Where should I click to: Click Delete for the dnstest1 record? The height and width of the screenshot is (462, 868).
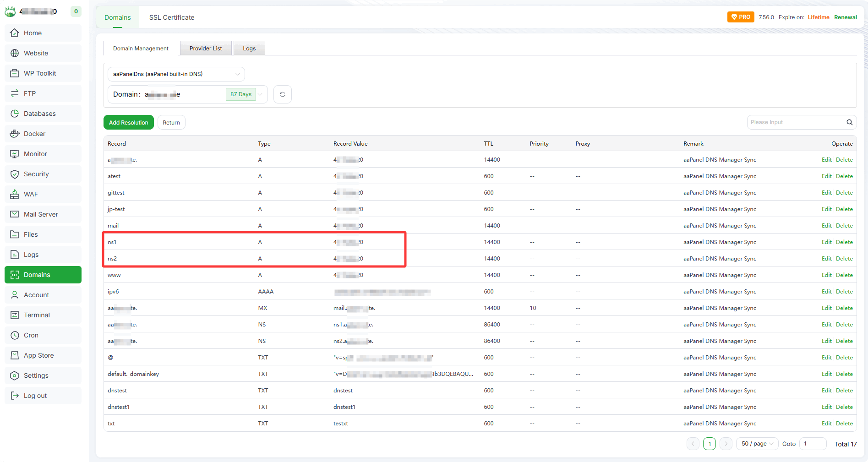(x=844, y=407)
